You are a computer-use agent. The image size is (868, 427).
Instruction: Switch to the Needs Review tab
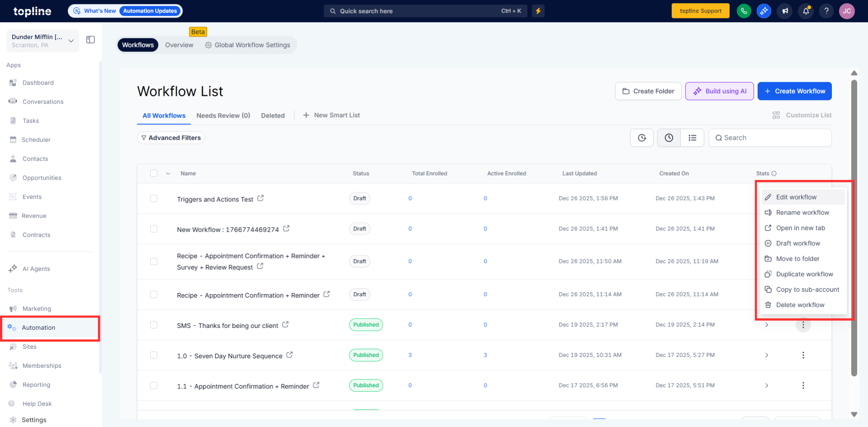pyautogui.click(x=223, y=115)
